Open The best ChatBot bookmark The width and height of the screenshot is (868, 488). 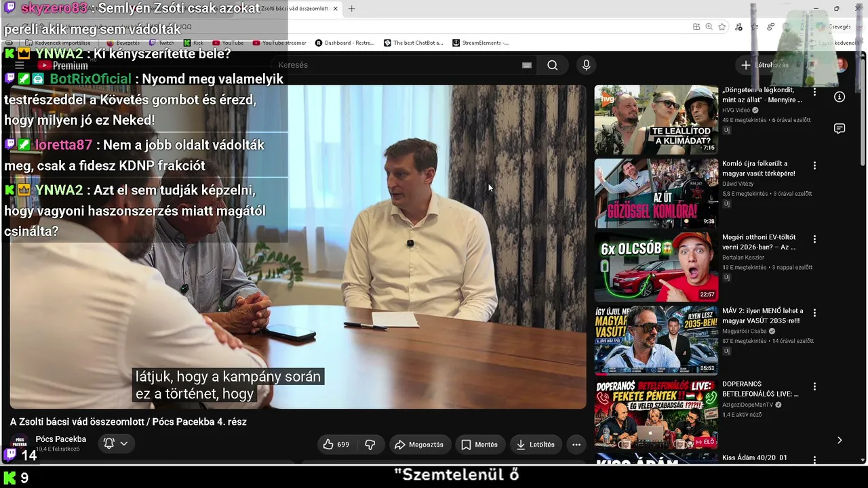pos(414,43)
